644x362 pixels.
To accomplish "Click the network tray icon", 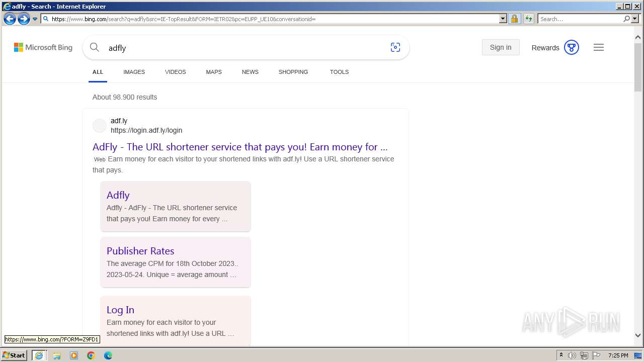I will 584,355.
